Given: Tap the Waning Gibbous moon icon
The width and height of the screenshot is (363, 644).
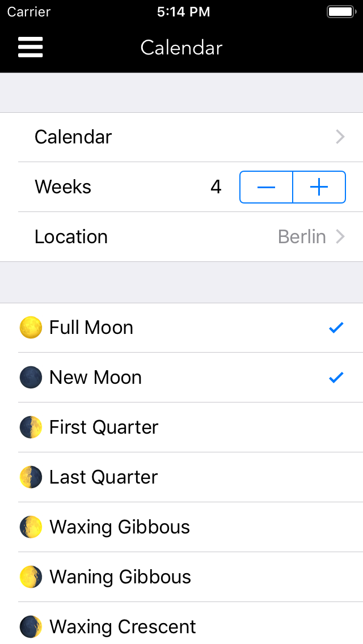Looking at the screenshot, I should click(x=30, y=577).
